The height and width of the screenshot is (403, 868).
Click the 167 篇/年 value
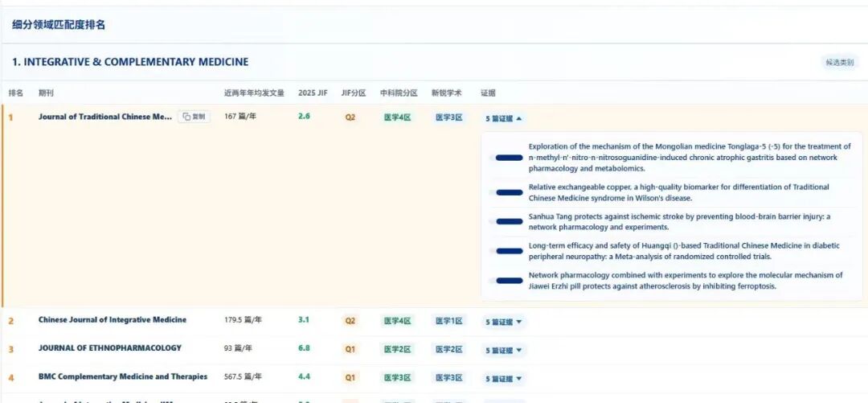pos(240,117)
